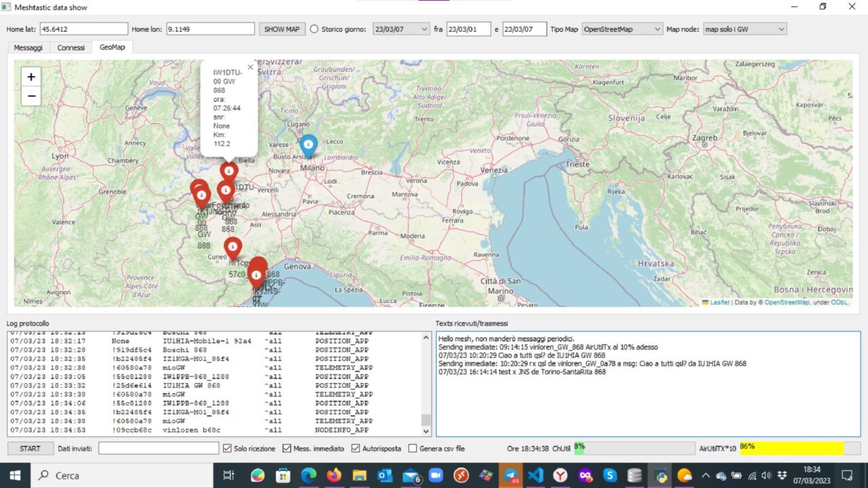
Task: Toggle the Solo ricezione checkbox
Action: click(228, 449)
